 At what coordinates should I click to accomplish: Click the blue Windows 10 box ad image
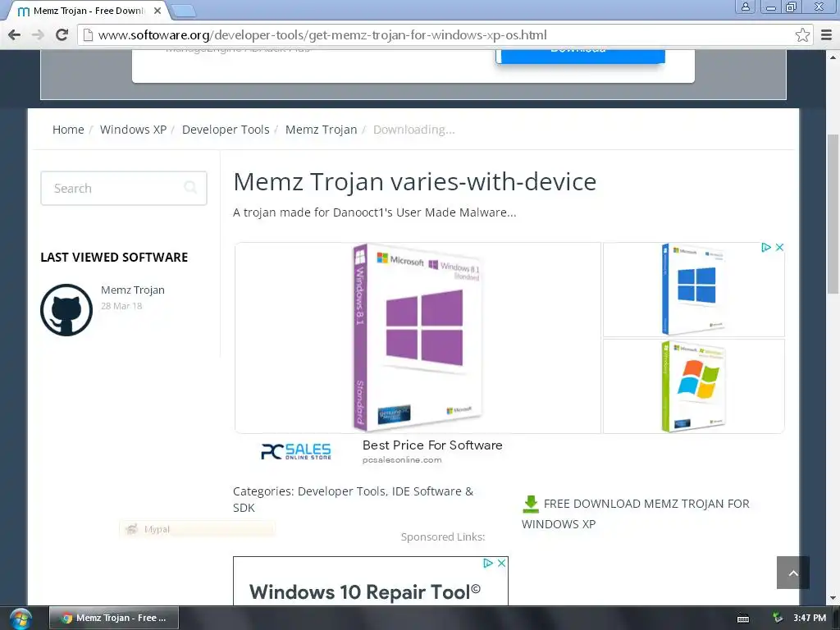[694, 290]
